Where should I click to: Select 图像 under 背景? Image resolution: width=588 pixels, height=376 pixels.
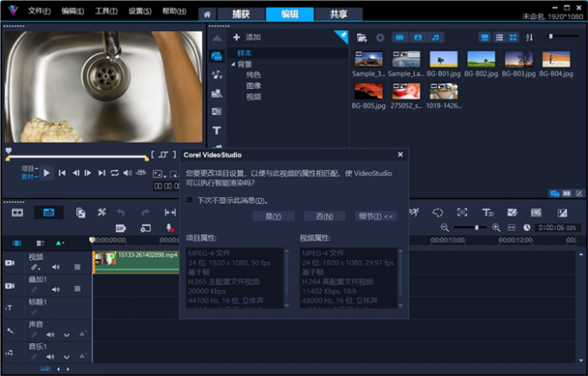[x=253, y=86]
